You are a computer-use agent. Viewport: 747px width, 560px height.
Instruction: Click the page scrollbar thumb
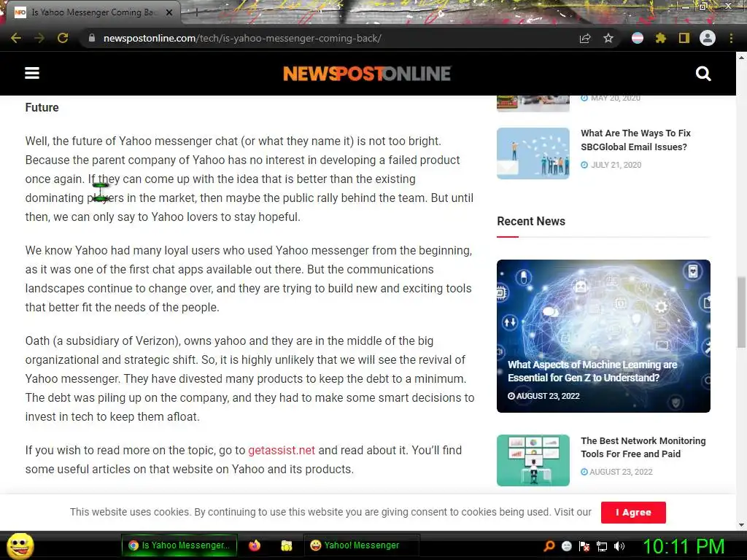pyautogui.click(x=741, y=312)
